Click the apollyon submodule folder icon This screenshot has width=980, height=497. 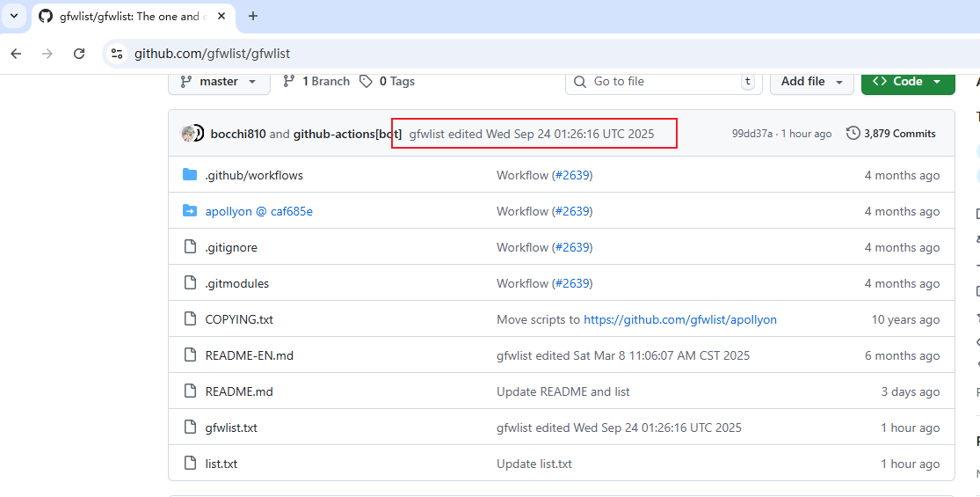click(190, 211)
